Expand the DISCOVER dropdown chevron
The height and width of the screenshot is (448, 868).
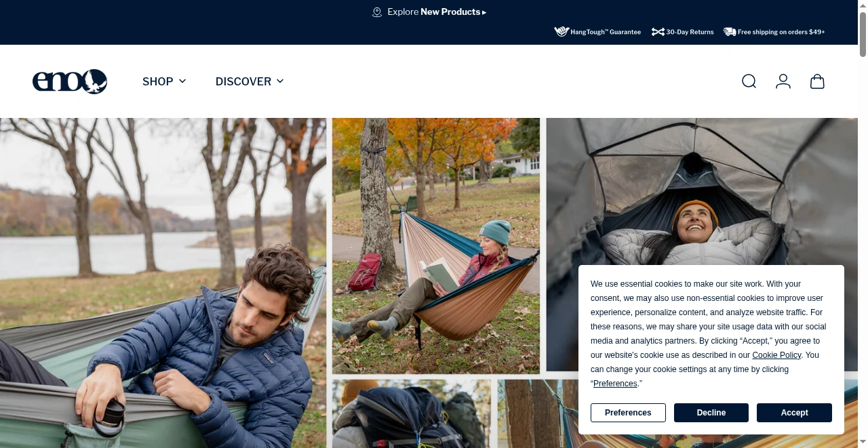pyautogui.click(x=280, y=81)
